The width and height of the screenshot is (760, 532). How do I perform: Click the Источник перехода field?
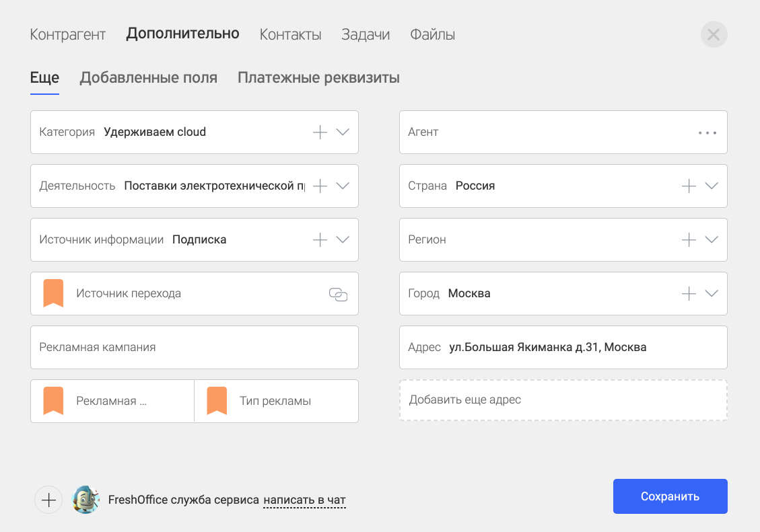(x=195, y=293)
